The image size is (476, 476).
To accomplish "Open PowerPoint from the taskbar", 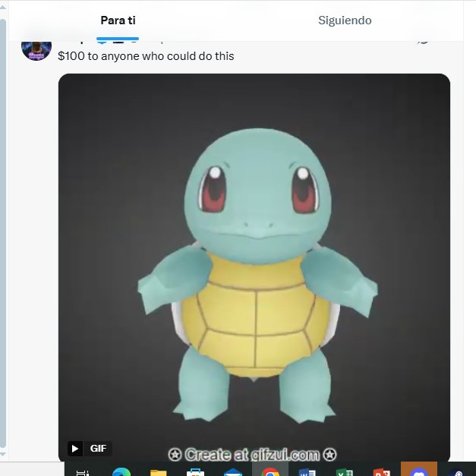I will [382, 473].
